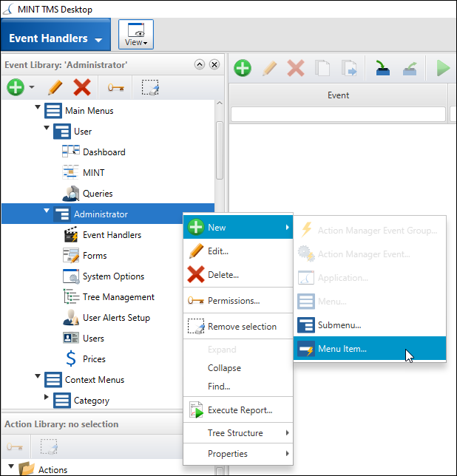
Task: Choose Execute Report... from the context menu
Action: (238, 409)
